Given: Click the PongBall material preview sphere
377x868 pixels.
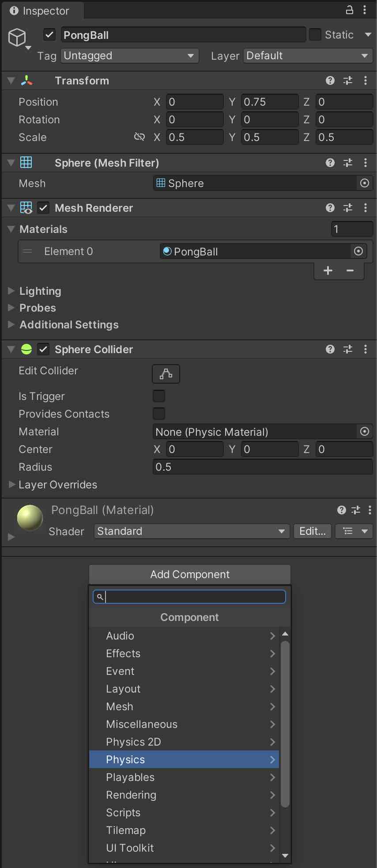Looking at the screenshot, I should pos(30,518).
